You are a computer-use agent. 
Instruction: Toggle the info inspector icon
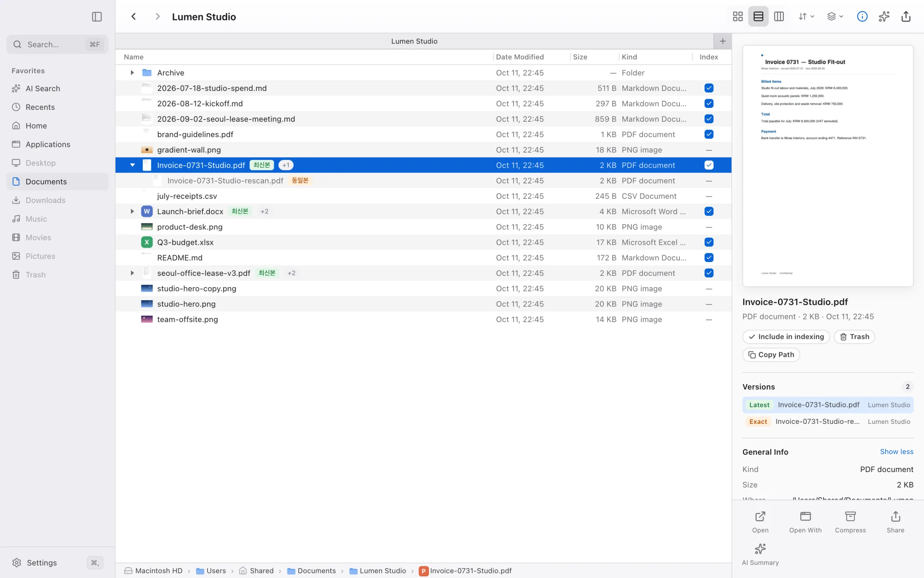(x=862, y=17)
